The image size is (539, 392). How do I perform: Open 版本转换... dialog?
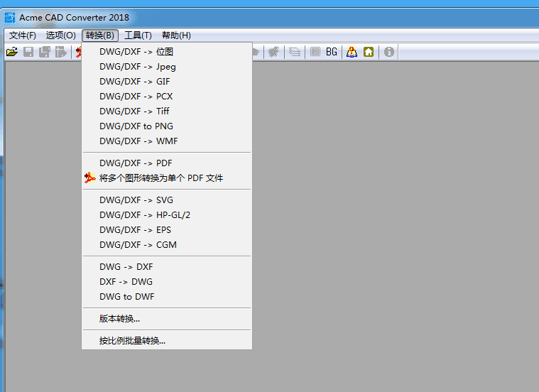(167, 319)
